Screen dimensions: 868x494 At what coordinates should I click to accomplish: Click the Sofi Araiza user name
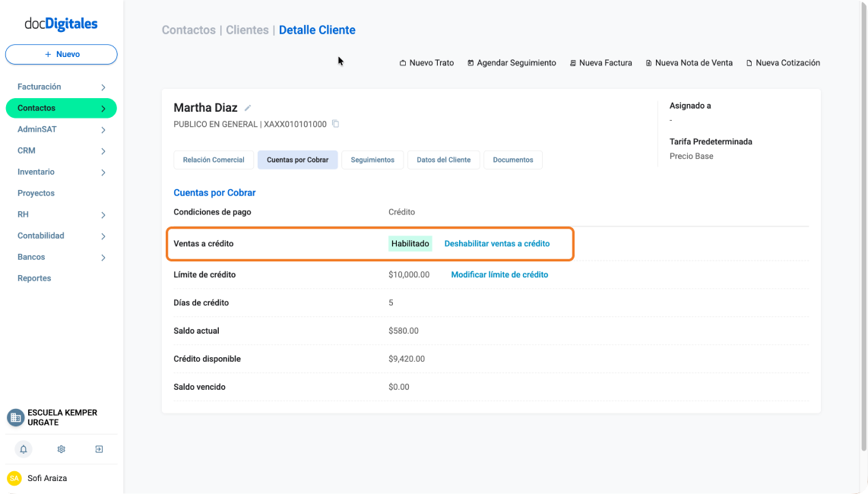pyautogui.click(x=47, y=478)
